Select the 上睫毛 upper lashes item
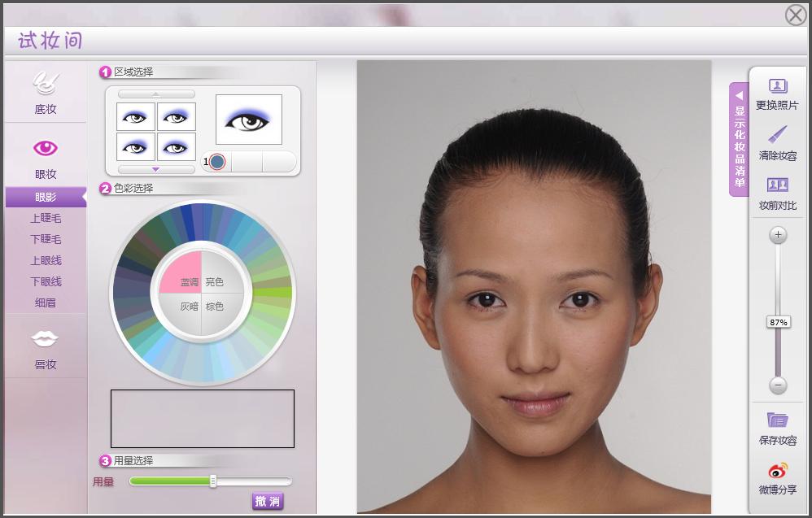The image size is (812, 518). (46, 219)
